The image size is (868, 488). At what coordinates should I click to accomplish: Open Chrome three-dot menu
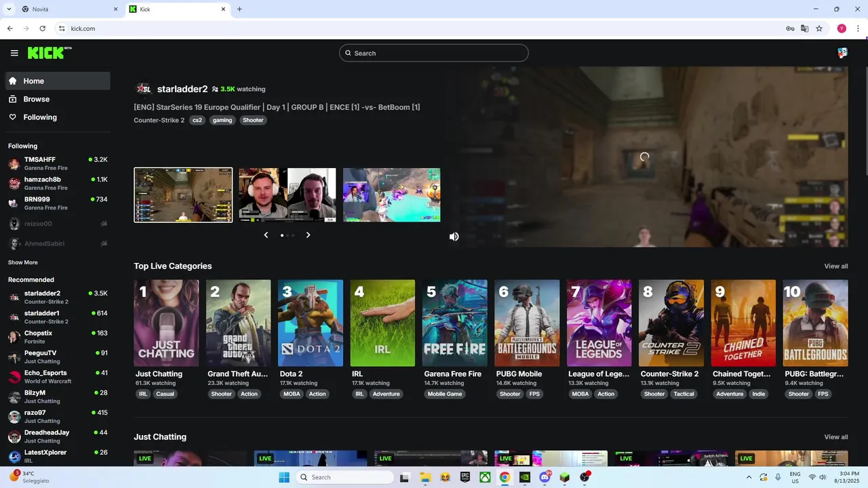click(x=859, y=28)
